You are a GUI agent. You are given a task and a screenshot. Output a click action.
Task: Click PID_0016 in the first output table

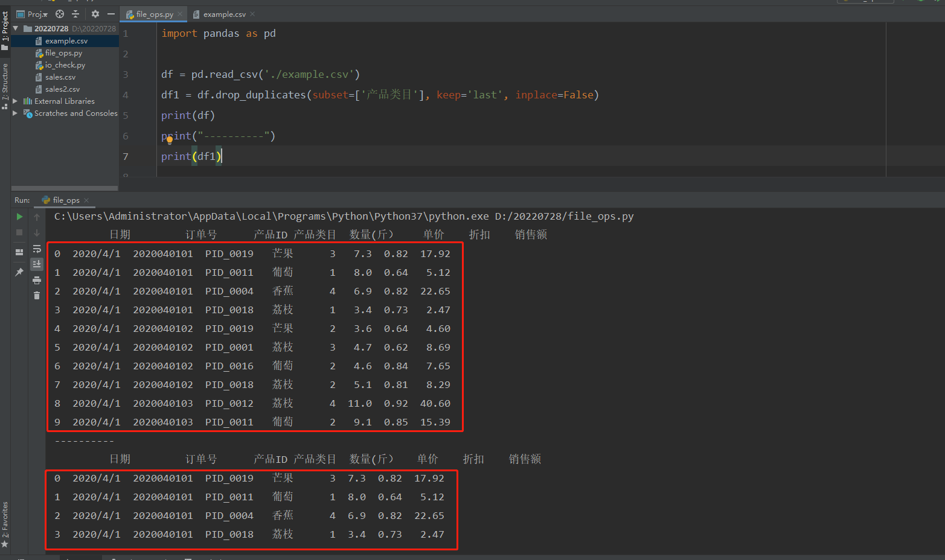[x=229, y=366]
